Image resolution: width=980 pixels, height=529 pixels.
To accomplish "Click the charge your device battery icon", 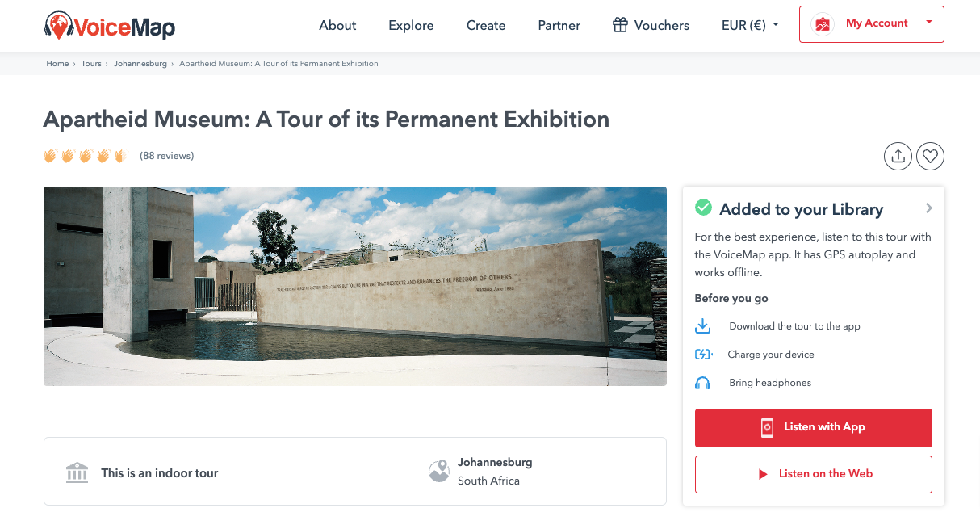I will (x=704, y=355).
